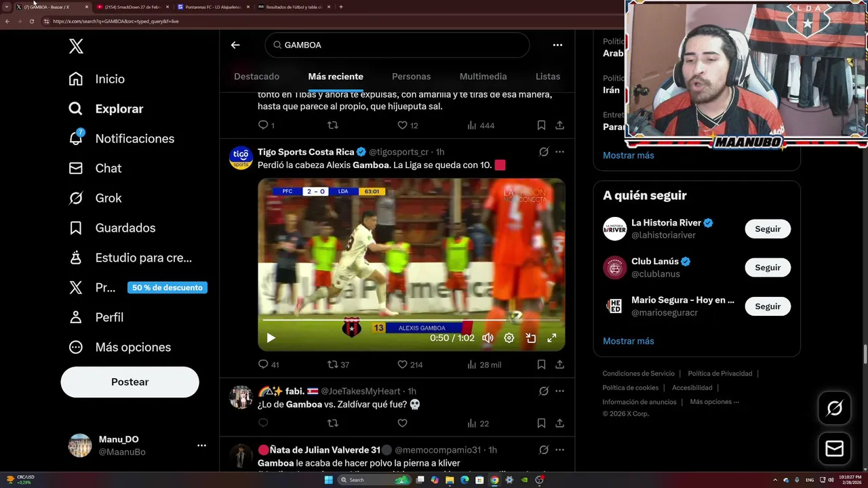Click the Postear button

click(x=130, y=382)
